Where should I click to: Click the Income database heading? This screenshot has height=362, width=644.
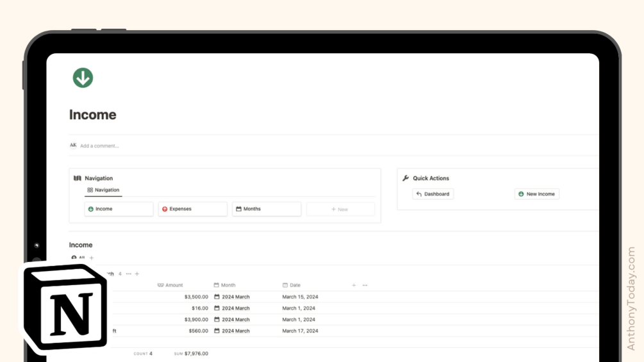point(81,245)
